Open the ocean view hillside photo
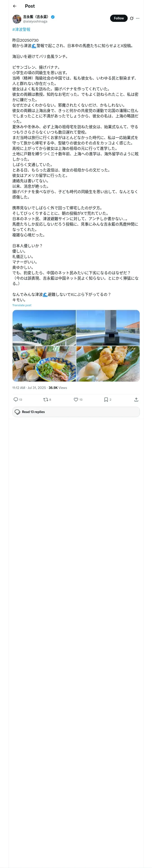 pos(44,327)
